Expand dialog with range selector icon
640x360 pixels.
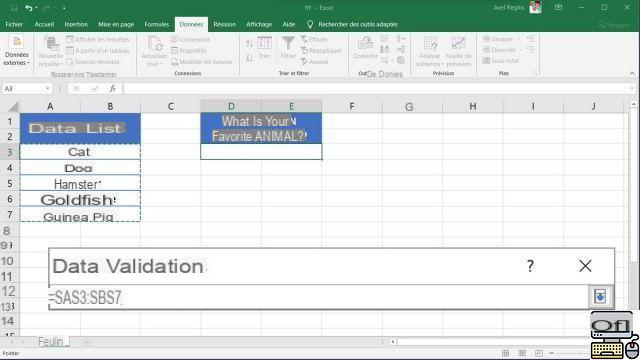[x=600, y=297]
